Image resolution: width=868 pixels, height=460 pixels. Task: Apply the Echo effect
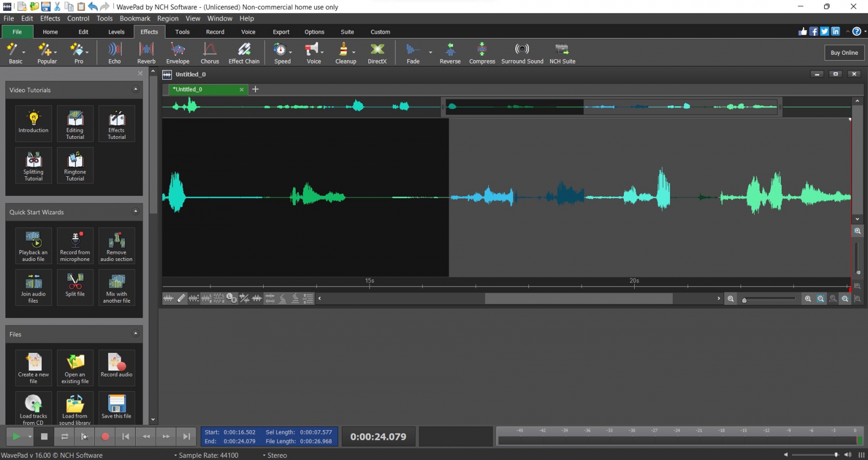click(x=114, y=53)
